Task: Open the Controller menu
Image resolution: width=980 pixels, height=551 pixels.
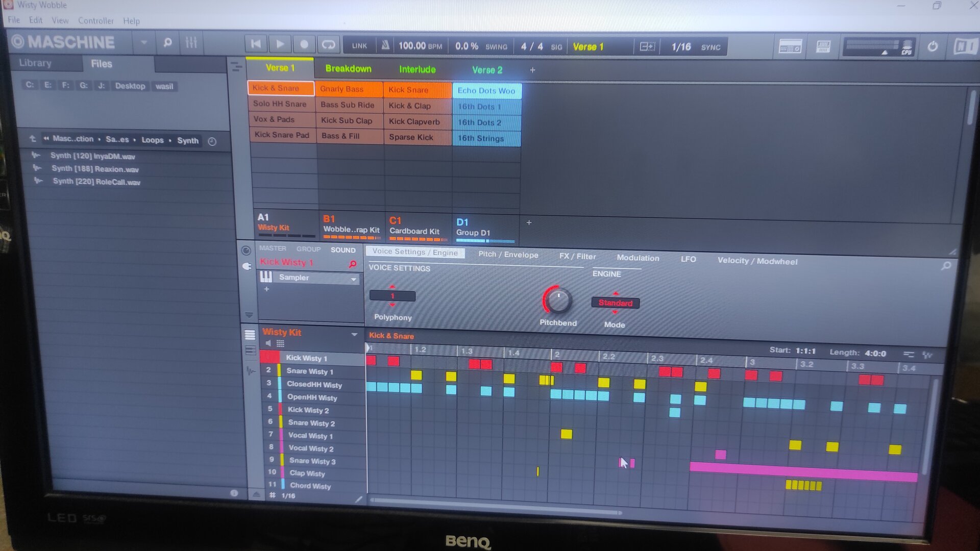Action: pos(96,21)
